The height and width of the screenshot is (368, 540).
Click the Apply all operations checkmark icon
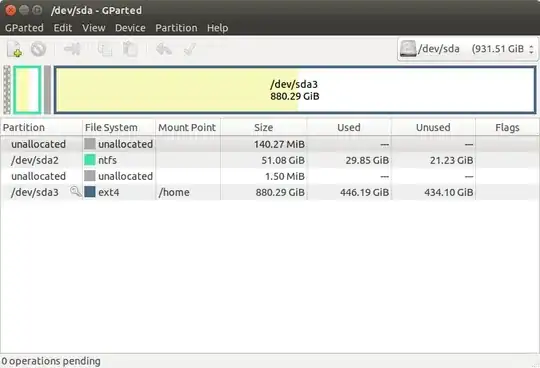pyautogui.click(x=190, y=49)
